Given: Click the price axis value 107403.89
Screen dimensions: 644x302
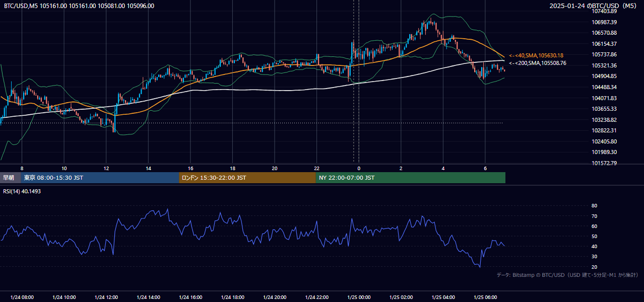Looking at the screenshot, I should [x=605, y=11].
